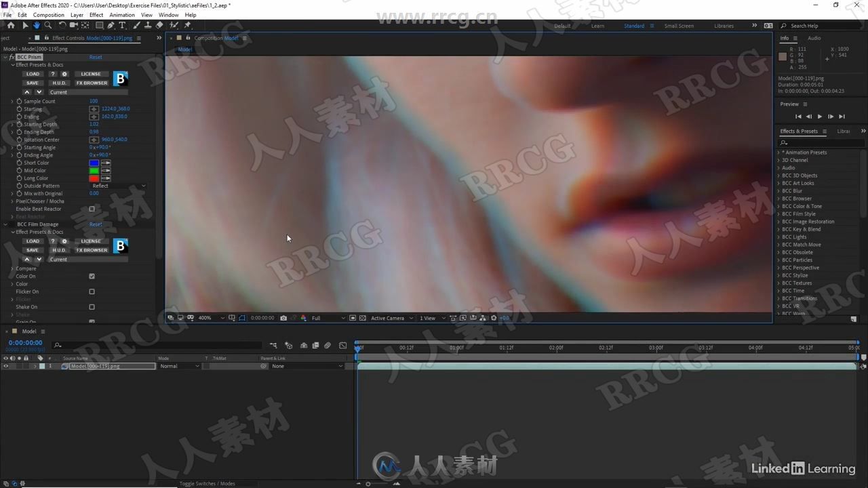Viewport: 868px width, 488px height.
Task: Open the Full resolution dropdown
Action: (x=328, y=318)
